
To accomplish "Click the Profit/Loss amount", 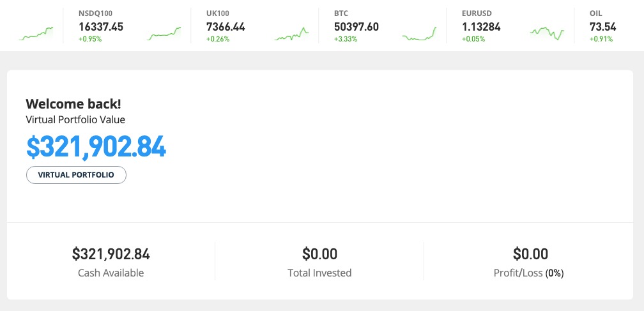I will click(530, 254).
